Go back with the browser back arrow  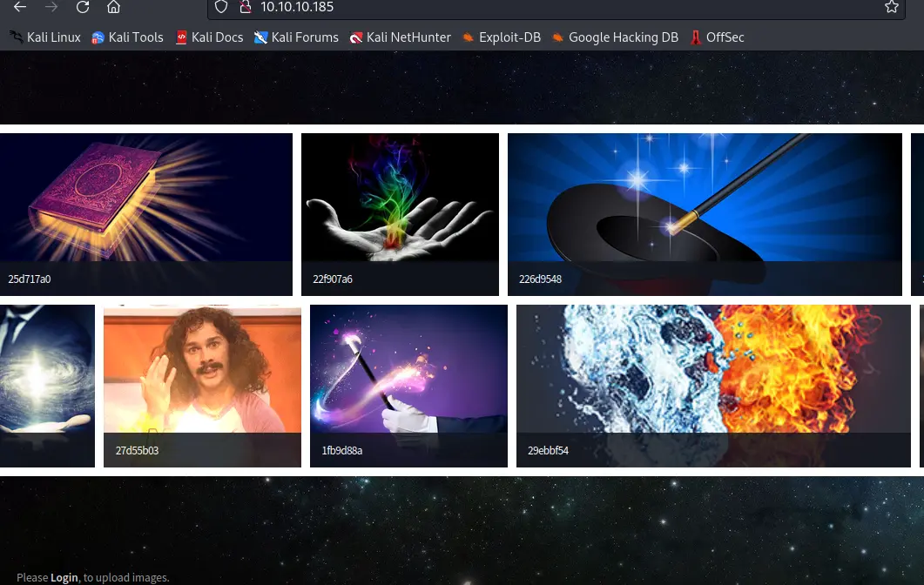coord(20,7)
